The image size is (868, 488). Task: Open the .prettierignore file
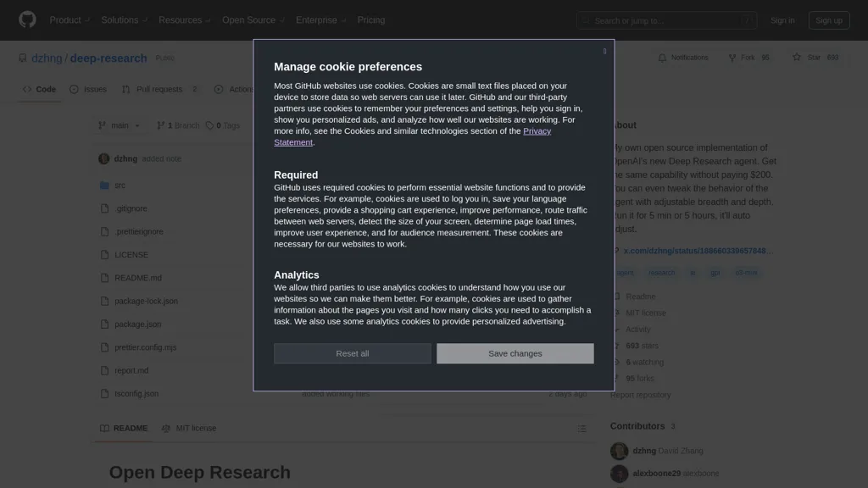[x=139, y=232]
